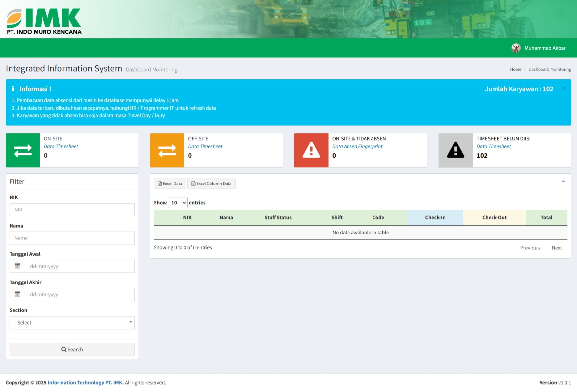Open the show entries count dropdown
This screenshot has height=392, width=577.
click(178, 203)
